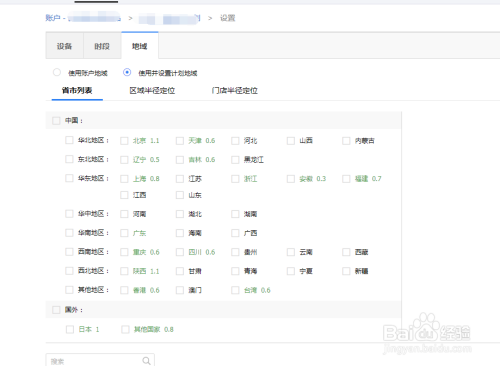
Task: Tick the 安徽 checkbox
Action: pos(291,179)
